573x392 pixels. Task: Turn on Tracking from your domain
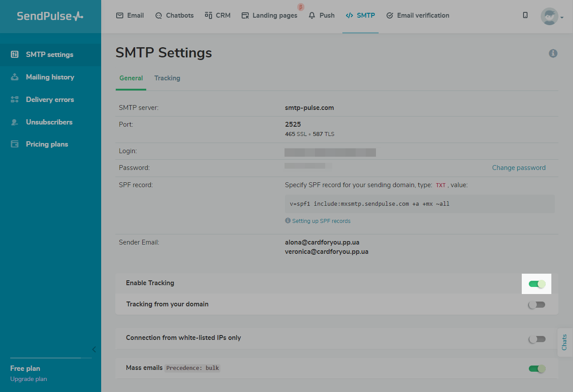(x=537, y=305)
